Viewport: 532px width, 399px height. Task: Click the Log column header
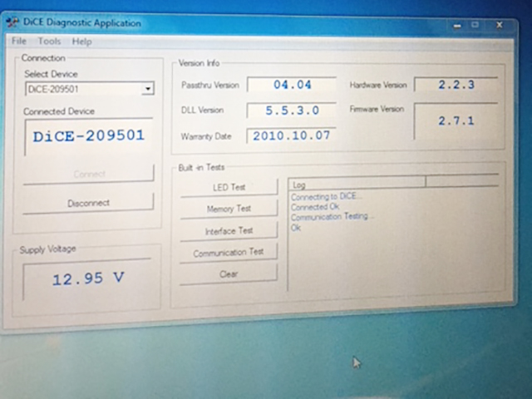[357, 185]
